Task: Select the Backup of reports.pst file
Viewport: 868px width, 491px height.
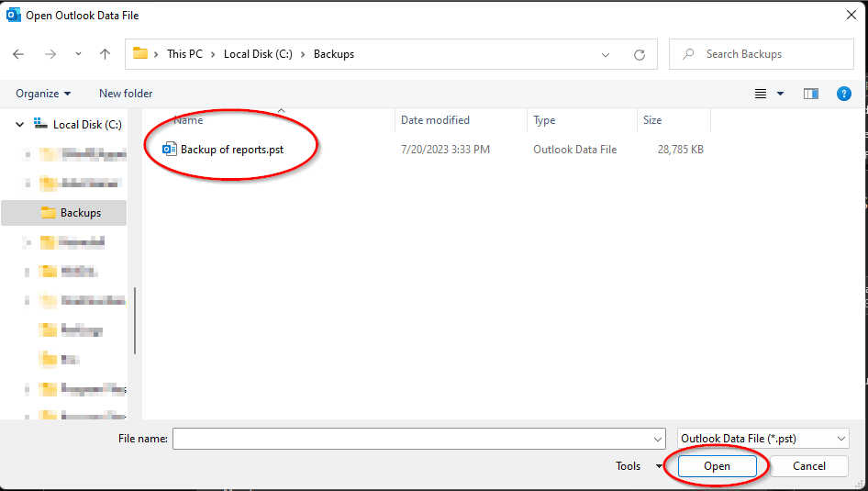Action: click(x=232, y=150)
